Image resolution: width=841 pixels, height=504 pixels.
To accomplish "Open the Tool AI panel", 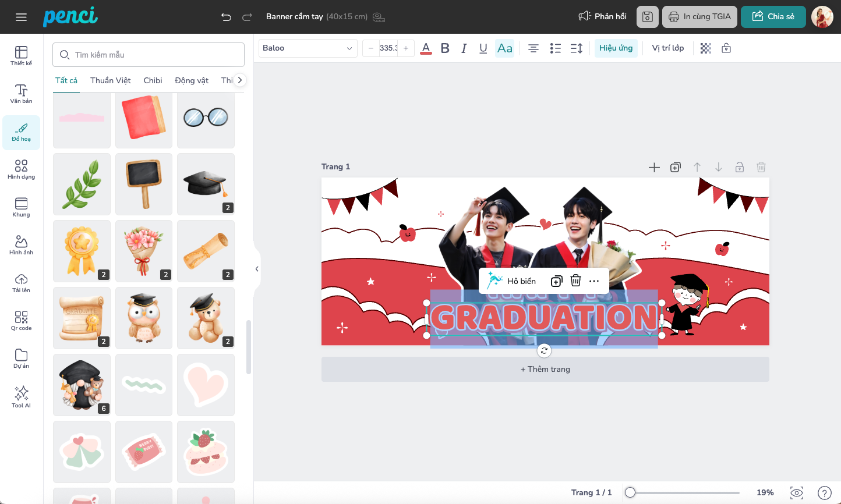I will click(x=21, y=397).
